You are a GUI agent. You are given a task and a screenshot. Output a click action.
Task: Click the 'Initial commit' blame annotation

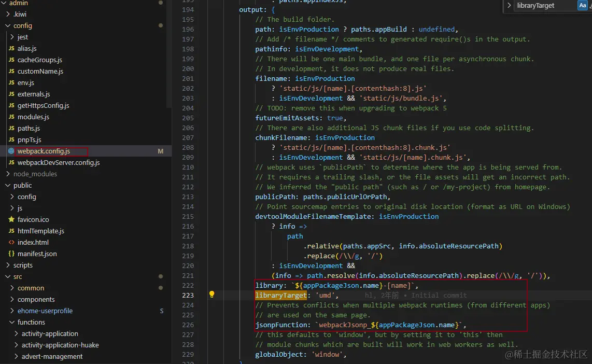439,295
